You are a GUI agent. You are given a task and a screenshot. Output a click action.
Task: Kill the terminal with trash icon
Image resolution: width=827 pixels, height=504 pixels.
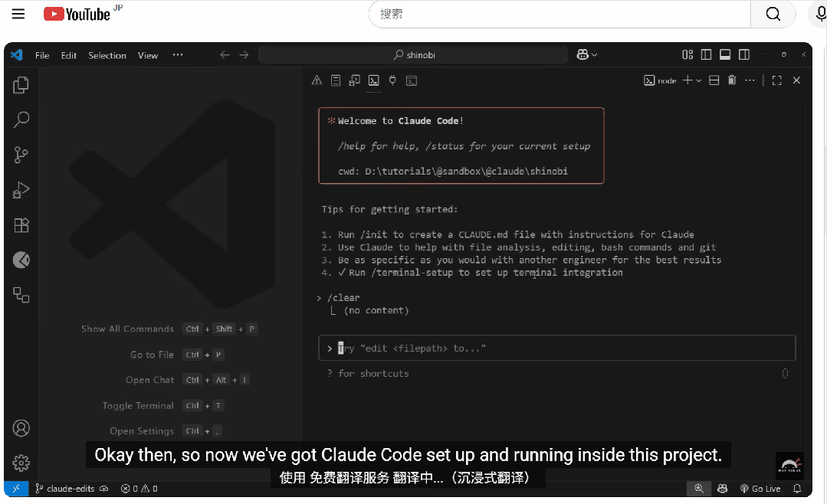pyautogui.click(x=732, y=80)
